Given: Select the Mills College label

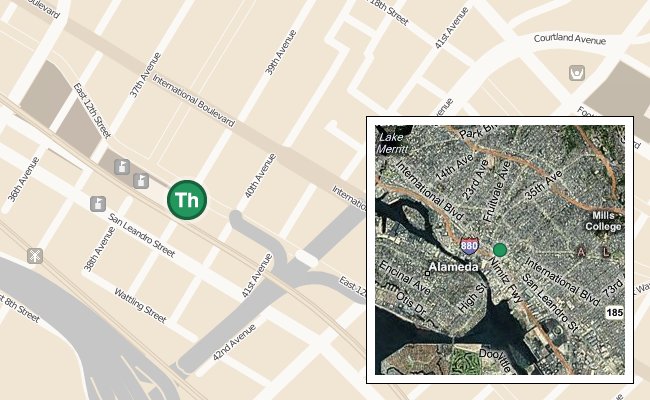Looking at the screenshot, I should point(603,221).
